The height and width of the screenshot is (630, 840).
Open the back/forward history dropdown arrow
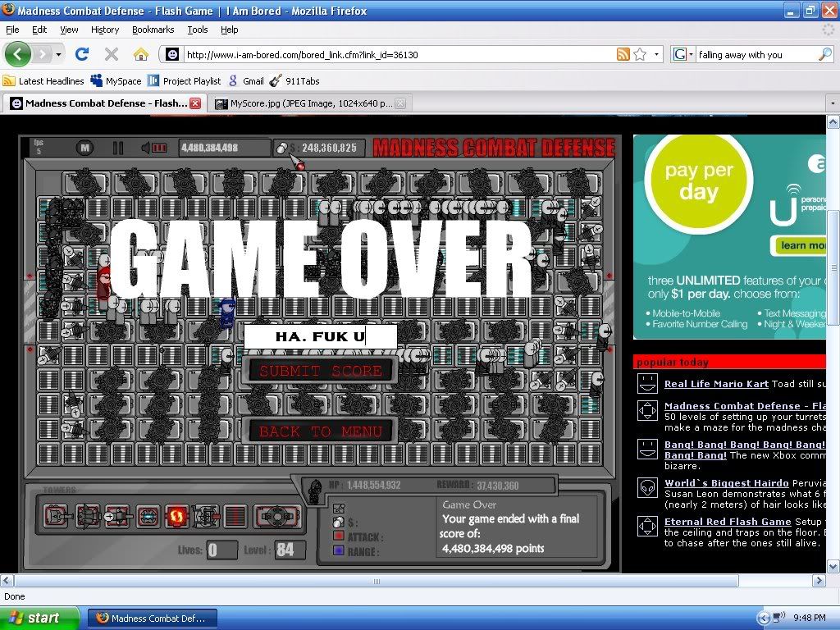pos(58,54)
